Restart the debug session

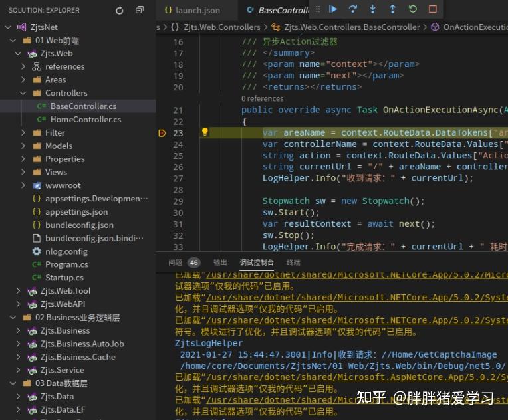412,9
